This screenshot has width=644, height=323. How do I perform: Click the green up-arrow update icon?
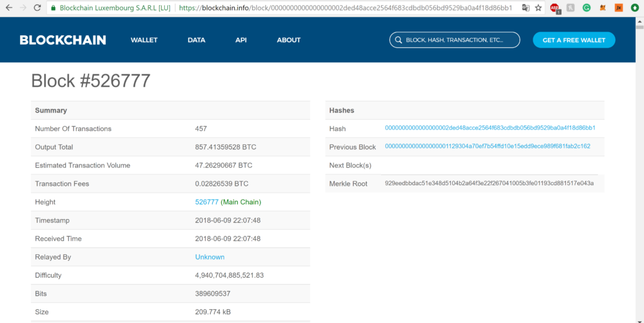click(635, 8)
